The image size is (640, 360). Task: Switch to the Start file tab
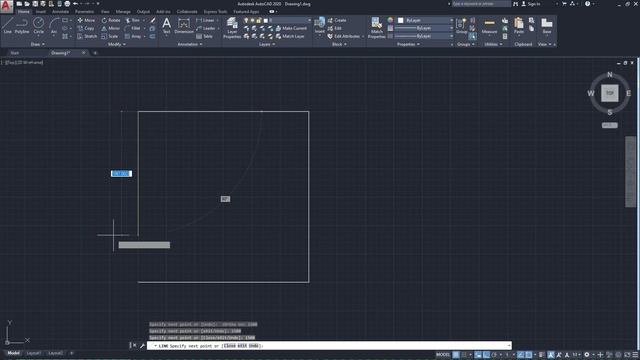[15, 53]
